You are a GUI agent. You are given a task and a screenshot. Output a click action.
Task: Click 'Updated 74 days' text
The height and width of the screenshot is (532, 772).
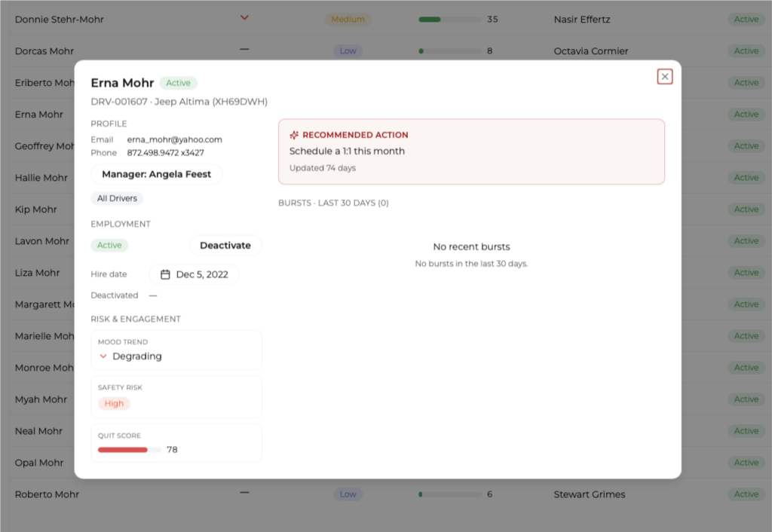tap(323, 168)
